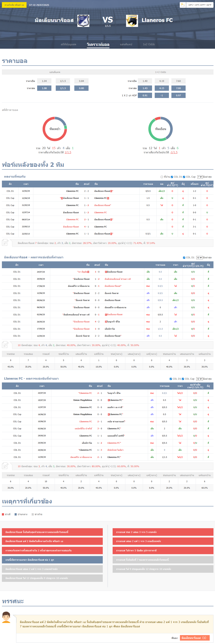Click the -1/1.5 link under away donut
Viewport: 215px width, 644px height.
point(174,152)
